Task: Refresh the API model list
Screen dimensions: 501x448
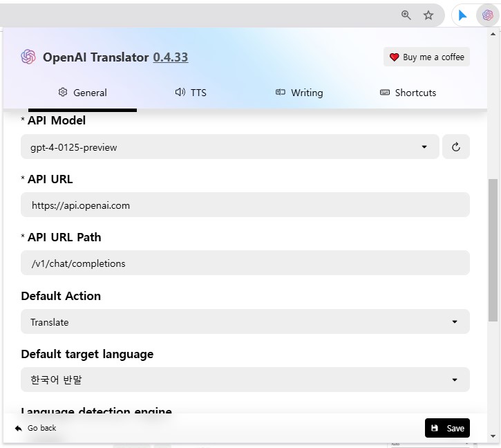Action: (x=456, y=147)
